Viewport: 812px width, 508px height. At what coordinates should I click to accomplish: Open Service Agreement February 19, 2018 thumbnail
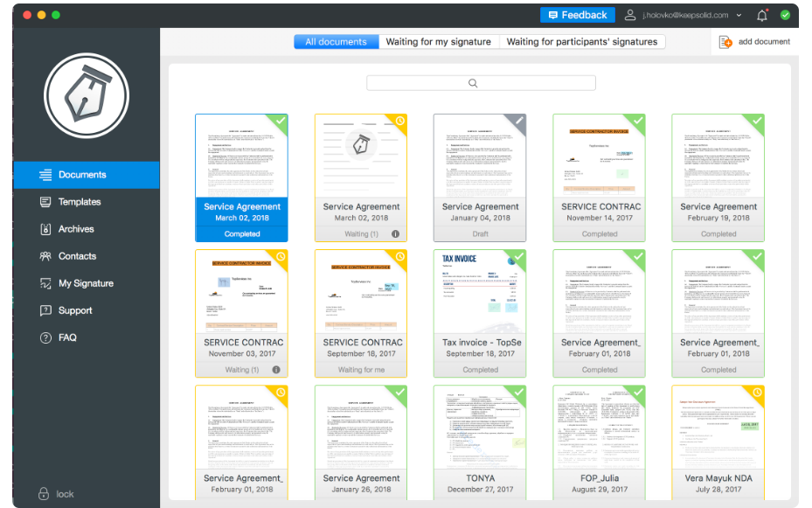[x=718, y=177]
